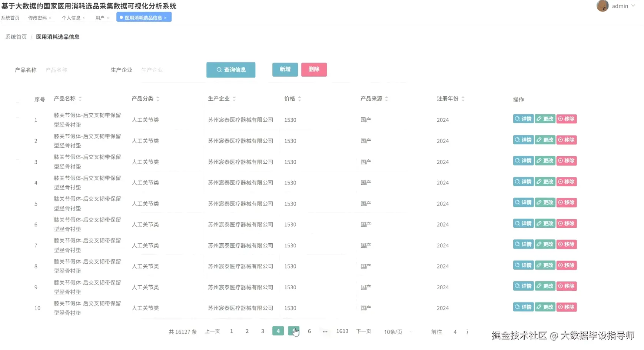The height and width of the screenshot is (350, 644).
Task: Click the 更改 edit icon on row 2
Action: click(545, 140)
